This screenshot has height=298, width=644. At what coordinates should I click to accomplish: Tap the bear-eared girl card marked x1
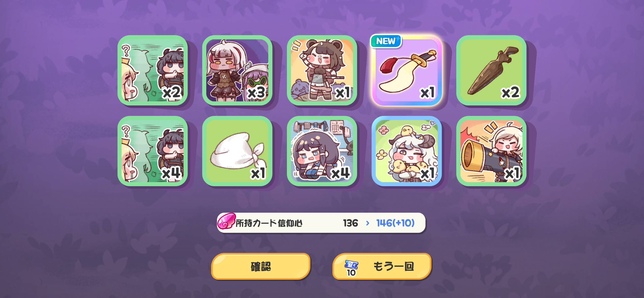pos(322,70)
